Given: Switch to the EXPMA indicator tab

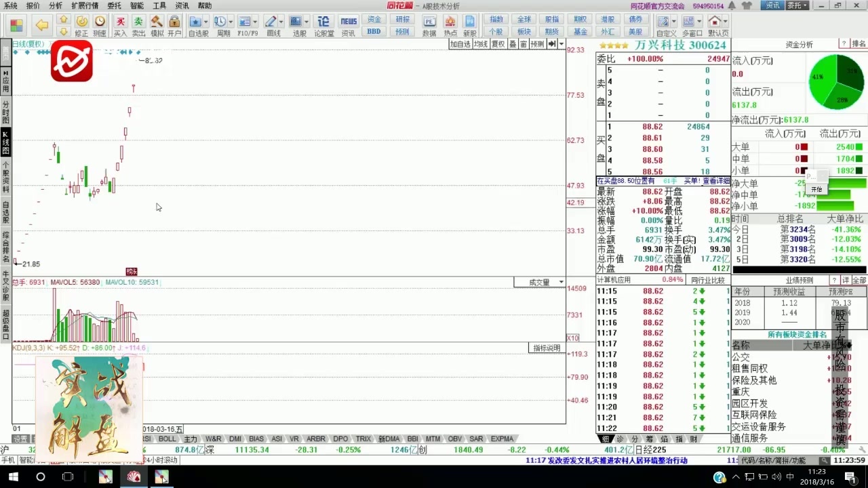Looking at the screenshot, I should click(502, 439).
